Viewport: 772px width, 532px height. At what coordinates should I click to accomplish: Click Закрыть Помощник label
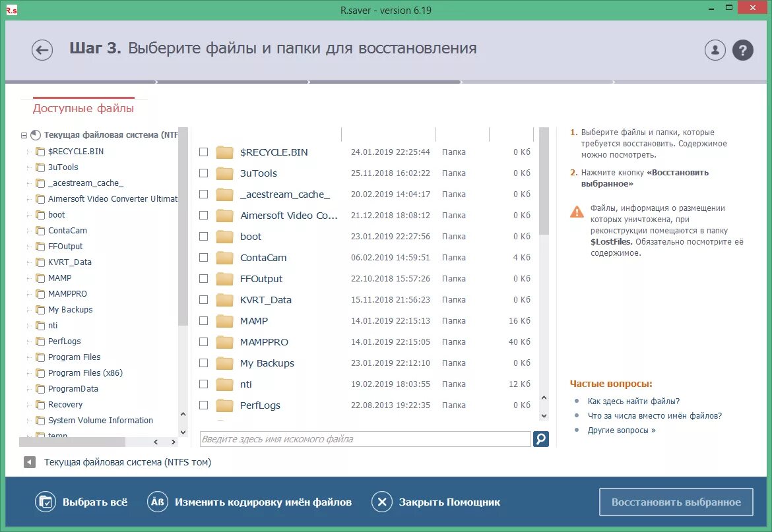coord(449,502)
